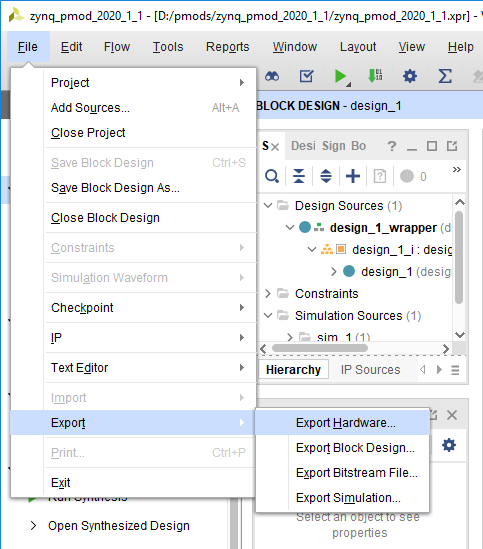483x549 pixels.
Task: Open the Flow menu
Action: pyautogui.click(x=117, y=47)
